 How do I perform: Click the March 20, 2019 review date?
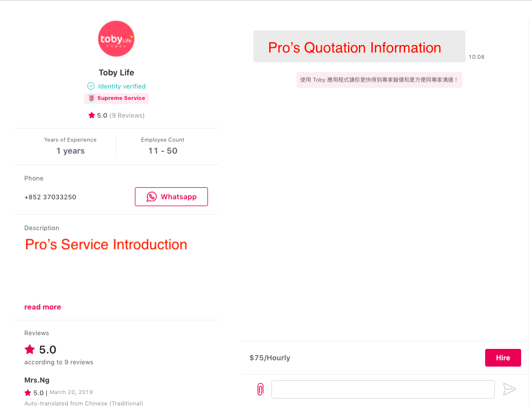click(71, 392)
